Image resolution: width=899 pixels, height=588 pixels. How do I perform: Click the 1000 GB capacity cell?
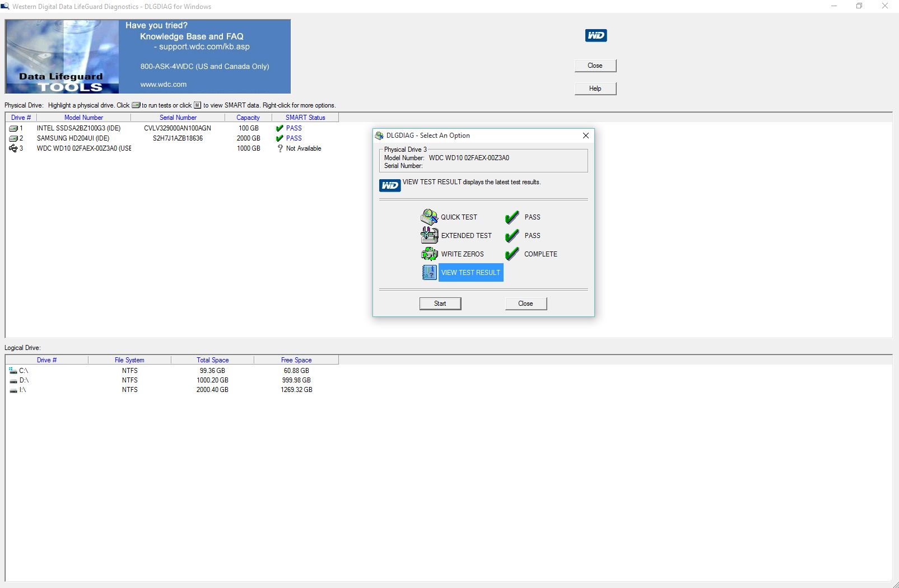pyautogui.click(x=248, y=148)
